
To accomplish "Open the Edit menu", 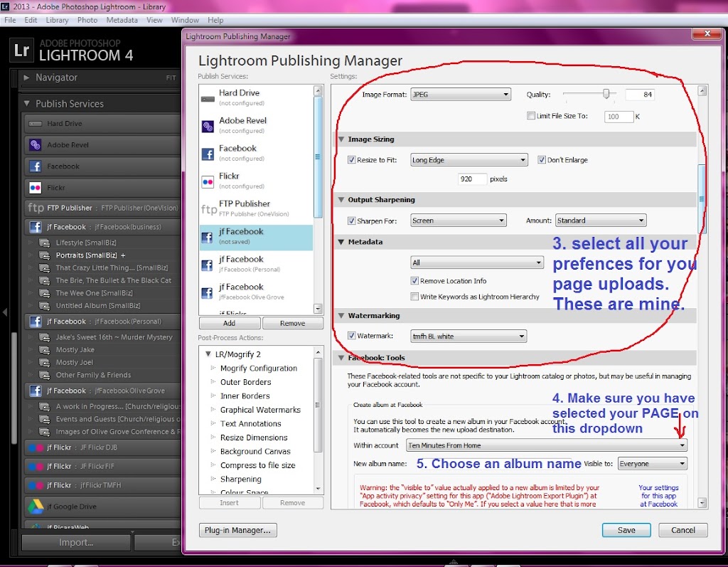I will point(31,20).
